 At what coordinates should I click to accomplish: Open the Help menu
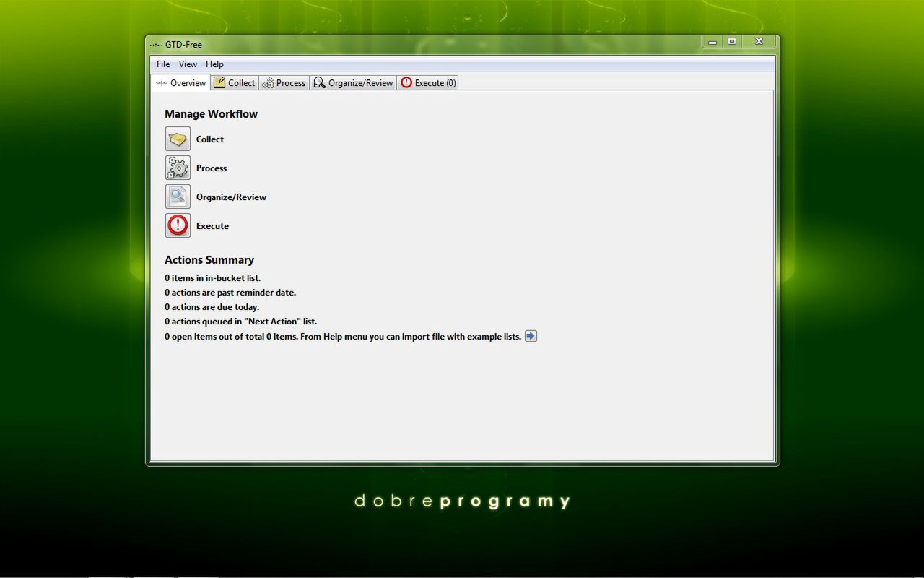214,64
